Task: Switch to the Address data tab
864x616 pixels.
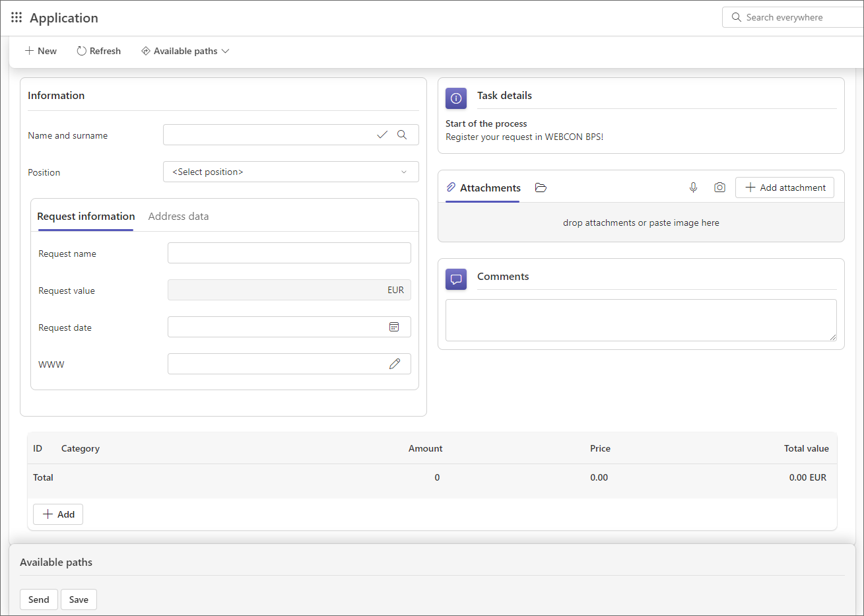Action: [x=178, y=217]
